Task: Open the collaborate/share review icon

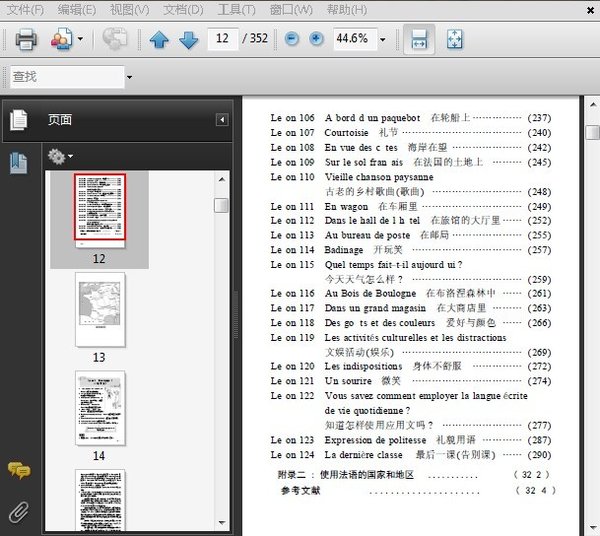Action: click(61, 39)
